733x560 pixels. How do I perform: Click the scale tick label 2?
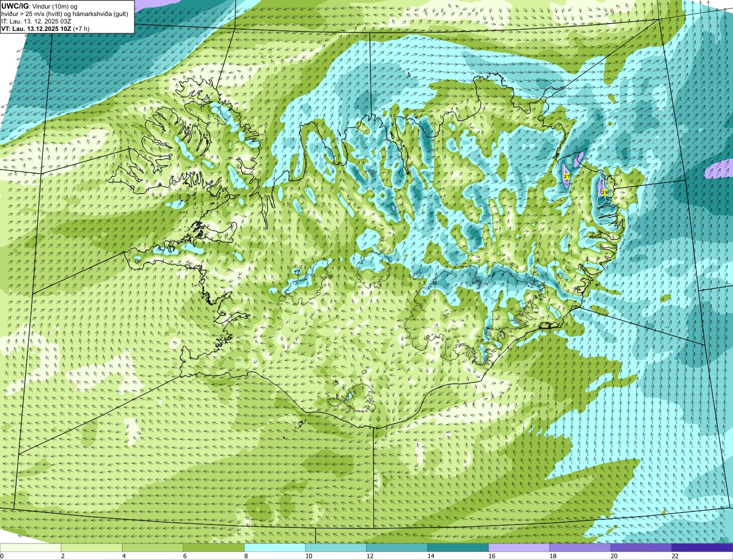click(x=62, y=556)
